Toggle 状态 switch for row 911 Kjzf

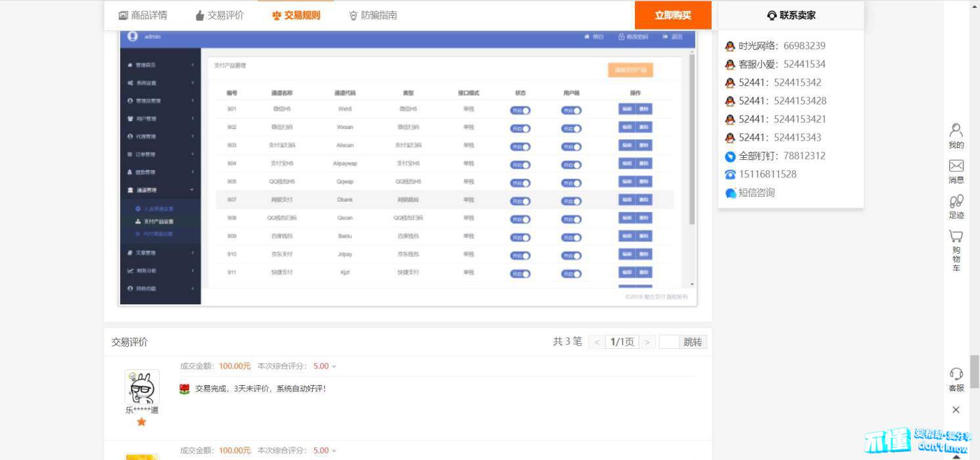point(520,274)
